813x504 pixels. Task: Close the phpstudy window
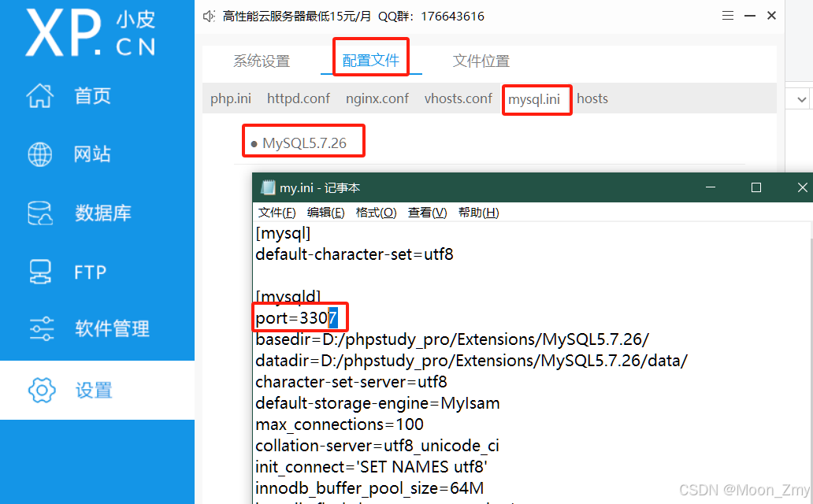[x=771, y=16]
